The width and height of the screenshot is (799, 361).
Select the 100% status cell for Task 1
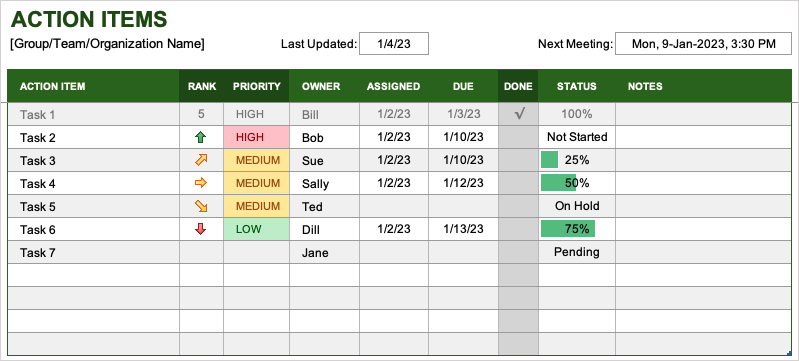(x=577, y=114)
